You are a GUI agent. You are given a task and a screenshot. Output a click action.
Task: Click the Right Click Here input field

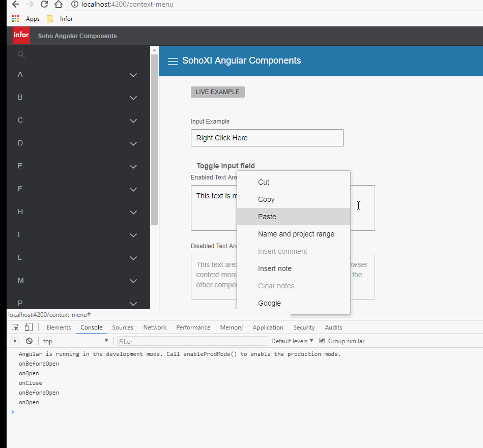tap(267, 138)
